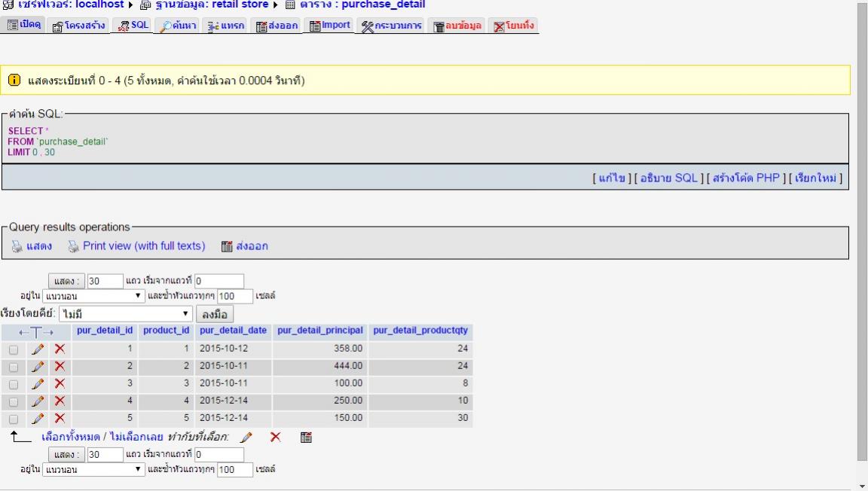The width and height of the screenshot is (868, 491).
Task: Delete row with pur_detail_id 3
Action: pyautogui.click(x=60, y=383)
